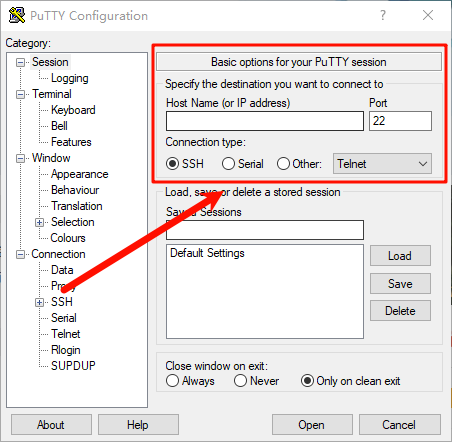The height and width of the screenshot is (442, 452).
Task: Collapse the Terminal tree node
Action: (21, 94)
